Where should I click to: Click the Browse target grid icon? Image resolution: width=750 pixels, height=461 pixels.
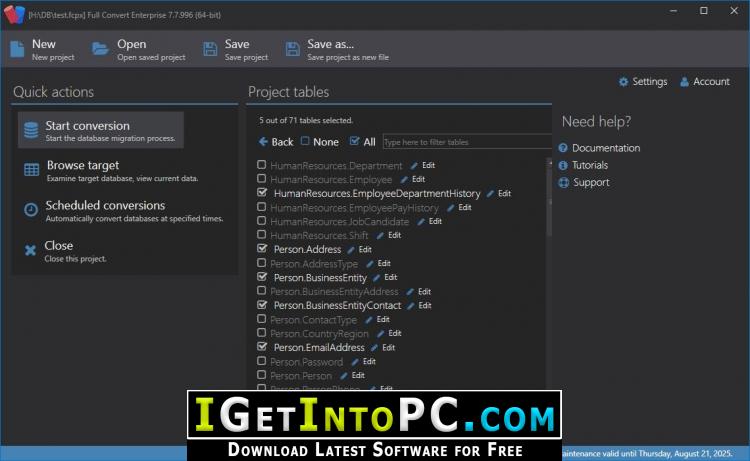click(x=32, y=170)
